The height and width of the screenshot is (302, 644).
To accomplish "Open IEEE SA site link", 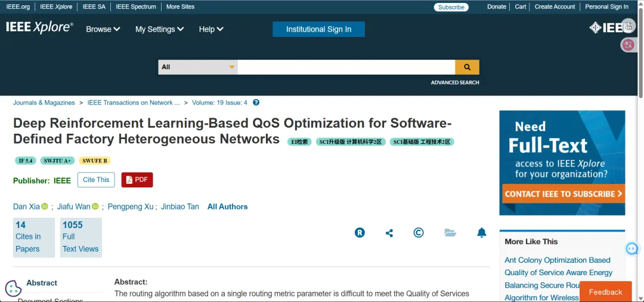I will (94, 7).
